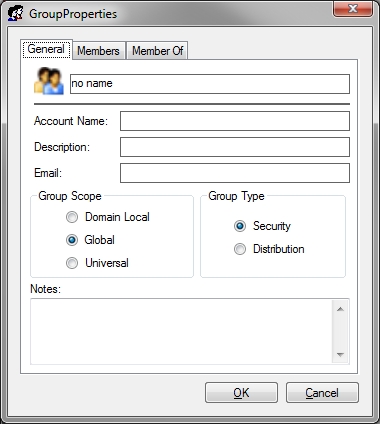Click the two-user group icon
380x424 pixels.
click(49, 81)
